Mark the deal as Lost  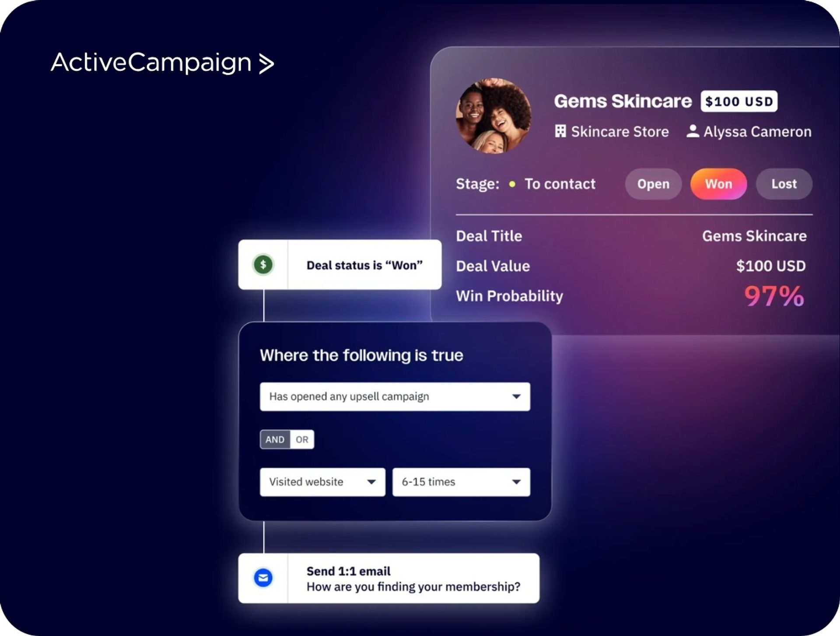pos(784,184)
